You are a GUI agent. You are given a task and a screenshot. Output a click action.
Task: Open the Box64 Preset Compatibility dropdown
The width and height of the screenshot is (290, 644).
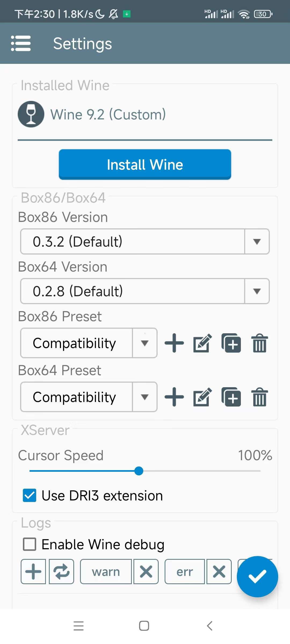(x=89, y=397)
